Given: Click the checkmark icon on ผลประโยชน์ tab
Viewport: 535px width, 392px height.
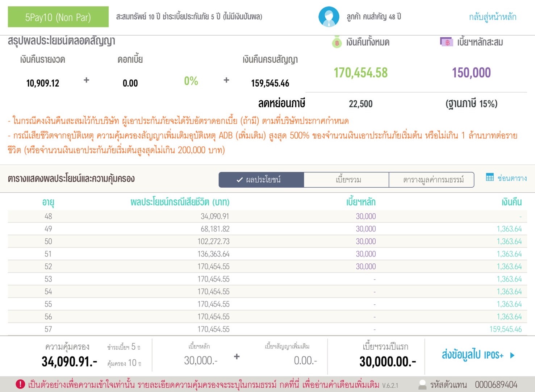Looking at the screenshot, I should click(239, 179).
